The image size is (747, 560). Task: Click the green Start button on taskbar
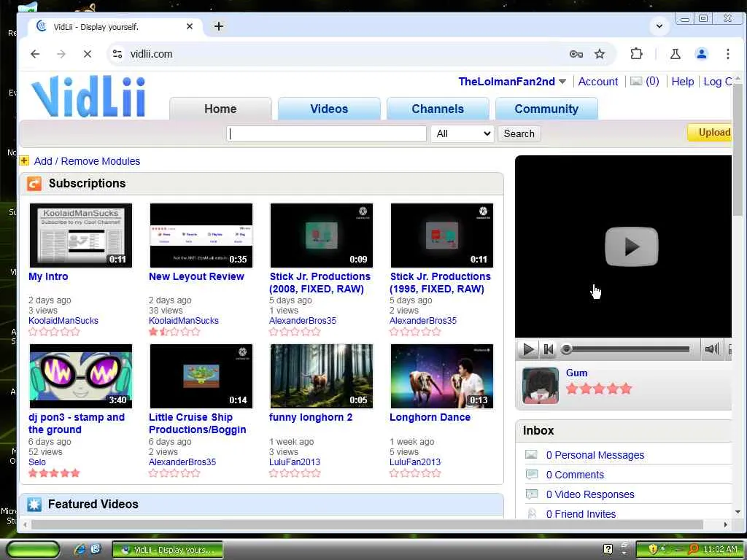pos(32,550)
